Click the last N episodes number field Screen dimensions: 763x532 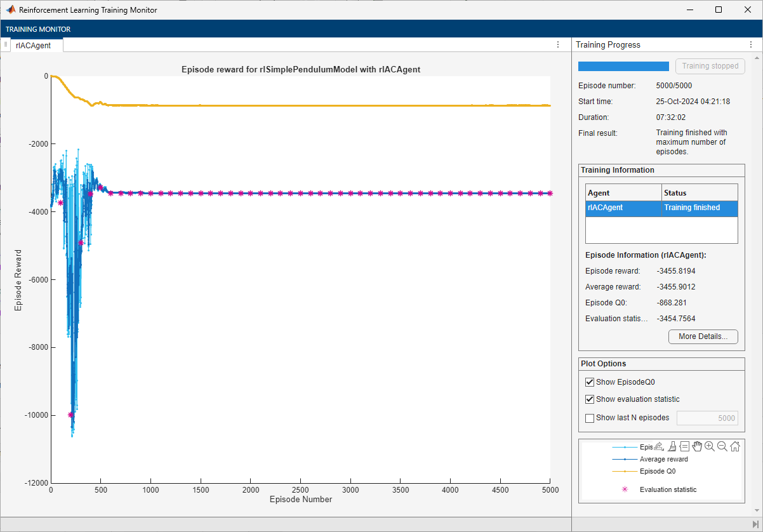coord(707,418)
